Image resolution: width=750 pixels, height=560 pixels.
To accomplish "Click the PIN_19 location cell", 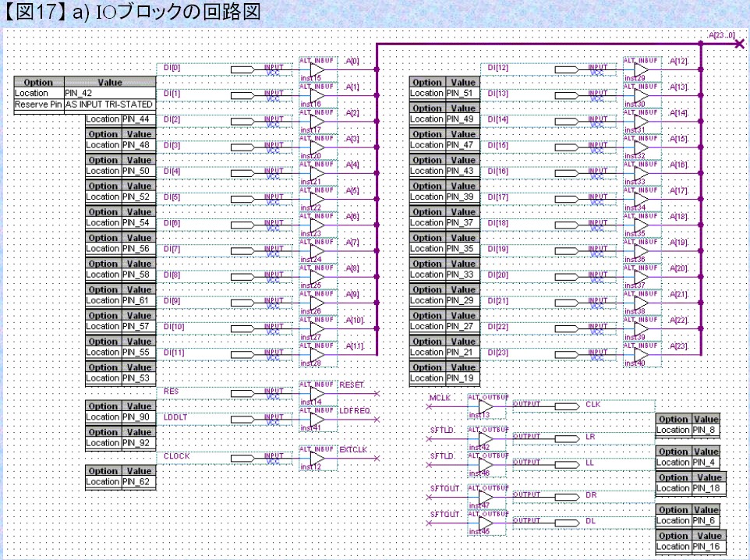I will [462, 378].
